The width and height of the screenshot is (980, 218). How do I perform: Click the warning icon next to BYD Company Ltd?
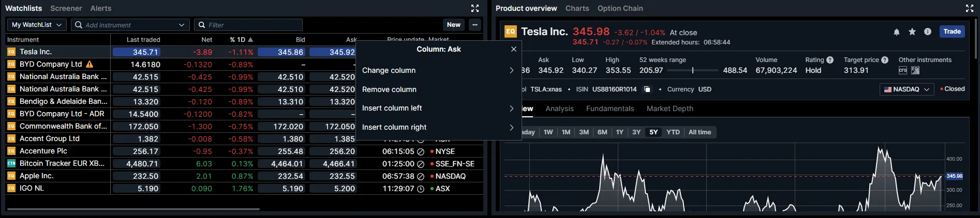click(90, 65)
